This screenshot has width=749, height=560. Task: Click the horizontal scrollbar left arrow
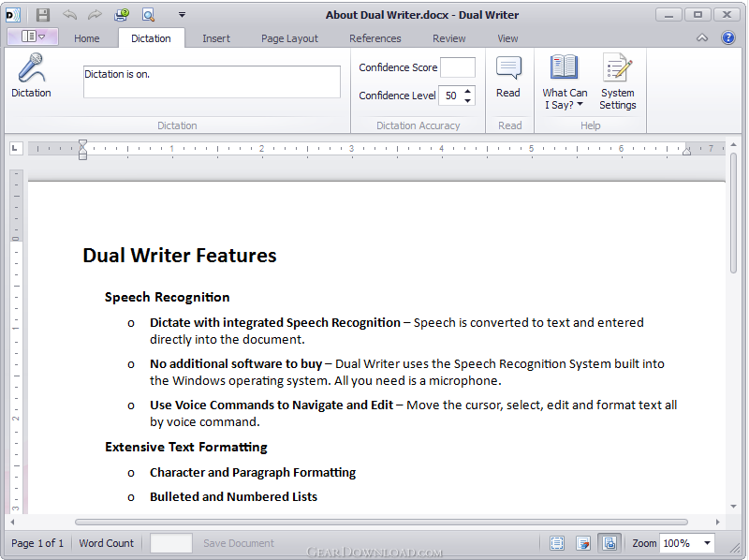click(x=12, y=523)
